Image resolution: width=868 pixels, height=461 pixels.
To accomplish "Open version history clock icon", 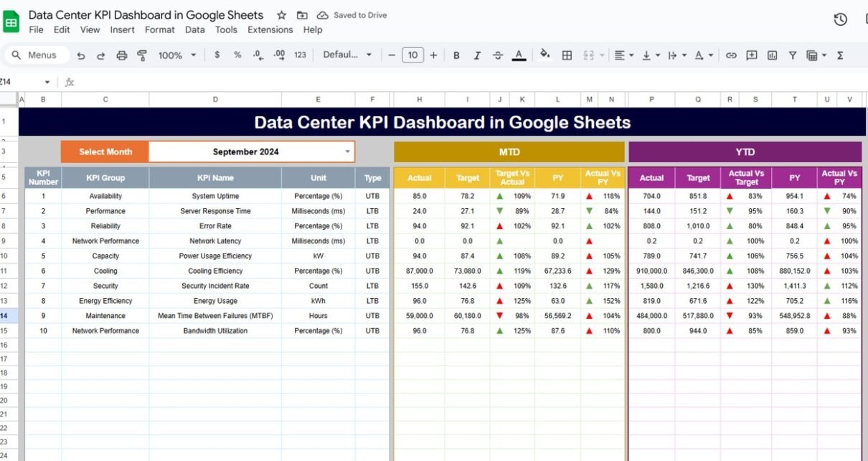I will coord(841,19).
